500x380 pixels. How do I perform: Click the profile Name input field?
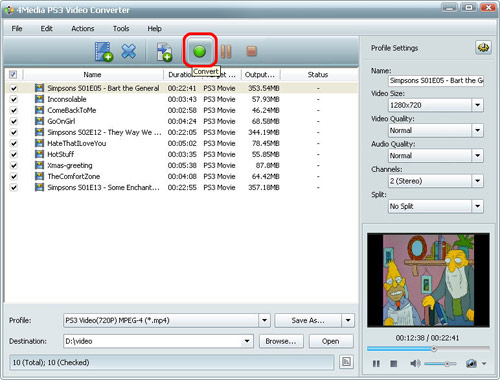pyautogui.click(x=436, y=80)
